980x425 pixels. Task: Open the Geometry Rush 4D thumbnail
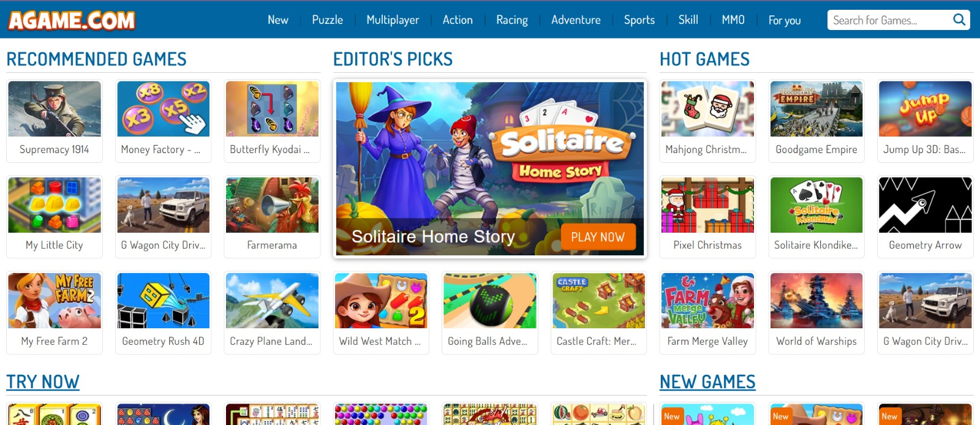tap(164, 301)
